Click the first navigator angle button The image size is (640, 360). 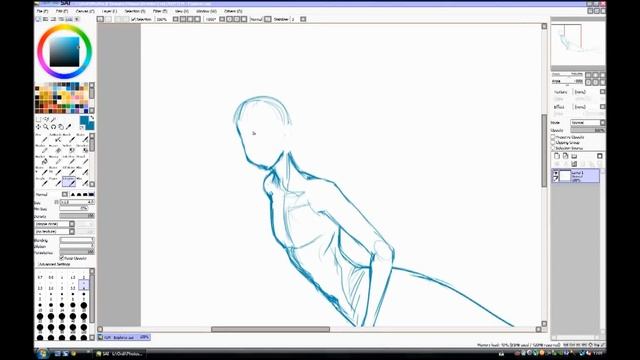point(588,82)
